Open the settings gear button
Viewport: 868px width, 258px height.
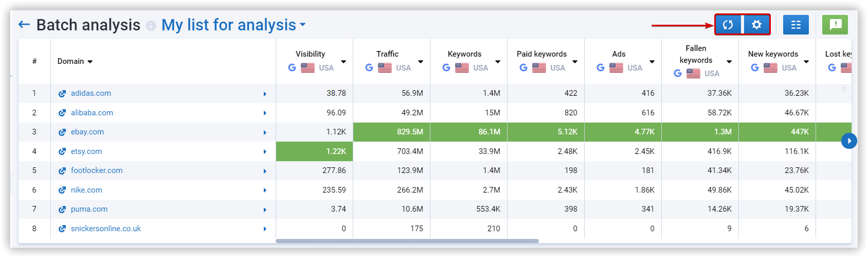(756, 25)
